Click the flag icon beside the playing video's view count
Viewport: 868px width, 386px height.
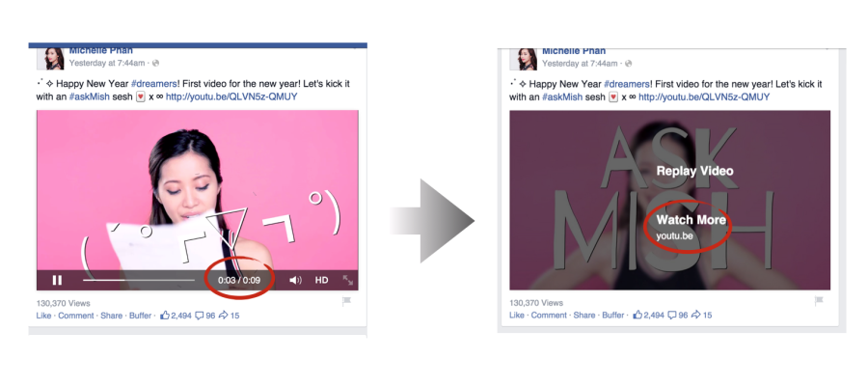[346, 301]
